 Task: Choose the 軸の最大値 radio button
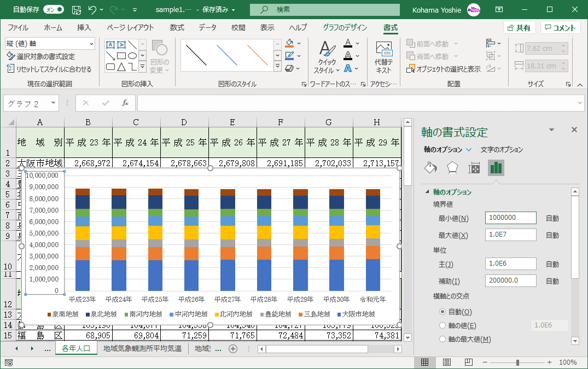point(443,339)
